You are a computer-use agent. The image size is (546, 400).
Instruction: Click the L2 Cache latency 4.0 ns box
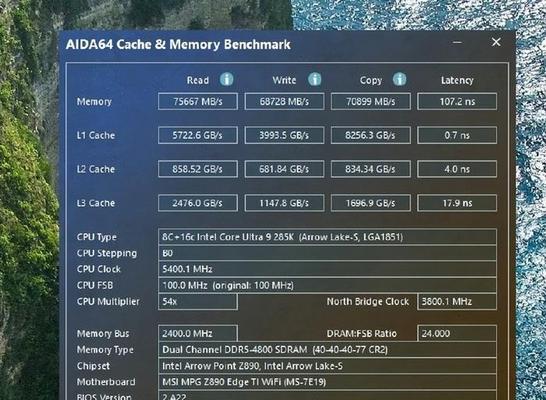pyautogui.click(x=457, y=169)
